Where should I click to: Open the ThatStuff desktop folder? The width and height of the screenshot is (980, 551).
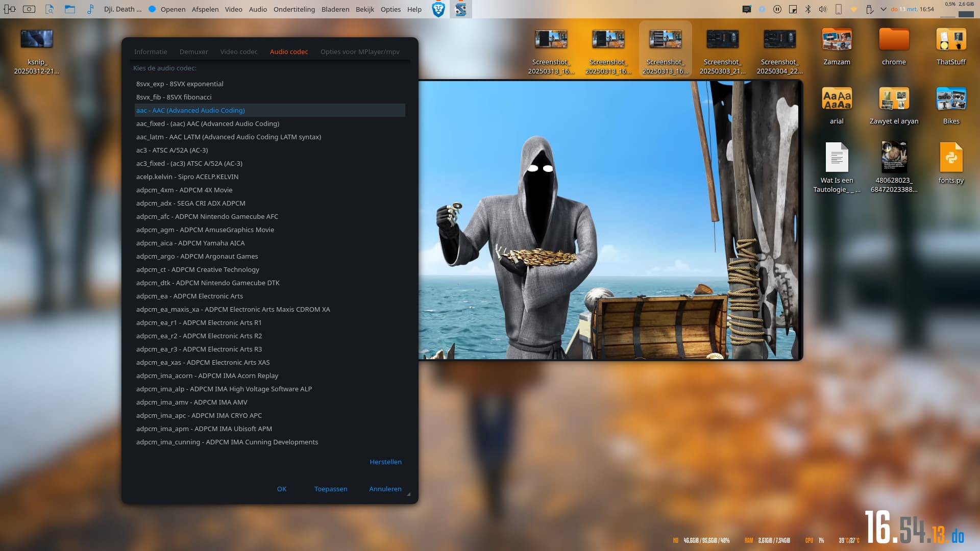point(951,47)
